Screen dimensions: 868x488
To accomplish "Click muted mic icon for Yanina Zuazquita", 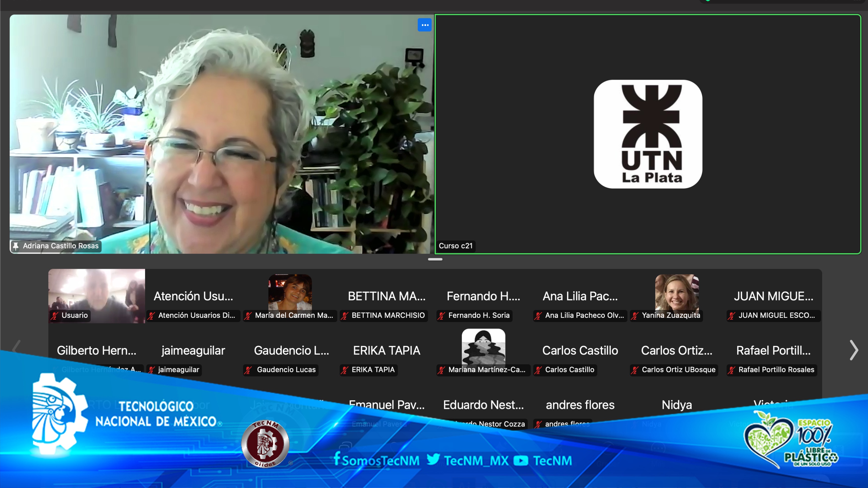I will coord(635,316).
